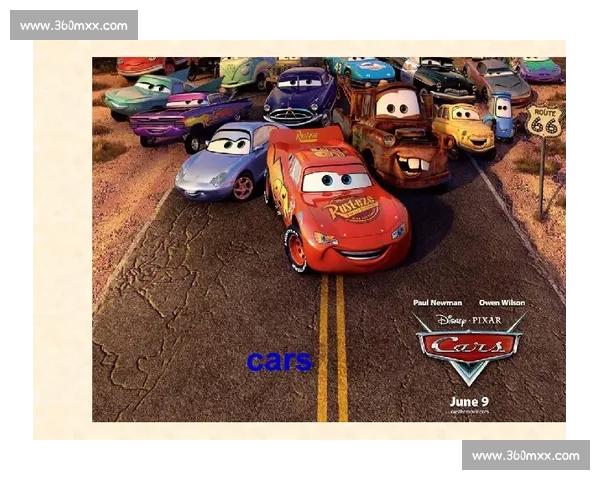The height and width of the screenshot is (480, 600).
Task: Click the Paul Newman credit name
Action: pos(438,302)
